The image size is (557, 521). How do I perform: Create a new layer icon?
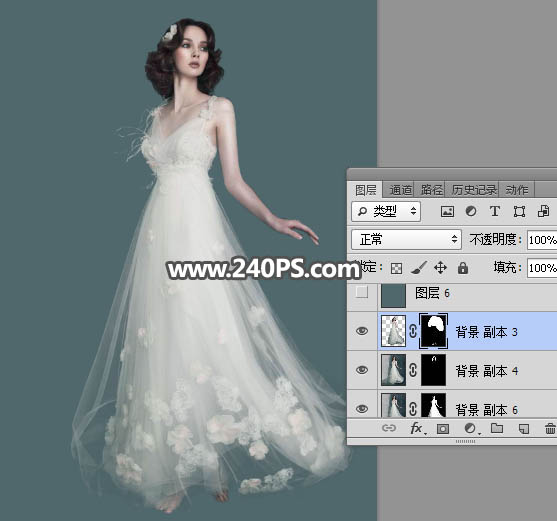pyautogui.click(x=524, y=429)
